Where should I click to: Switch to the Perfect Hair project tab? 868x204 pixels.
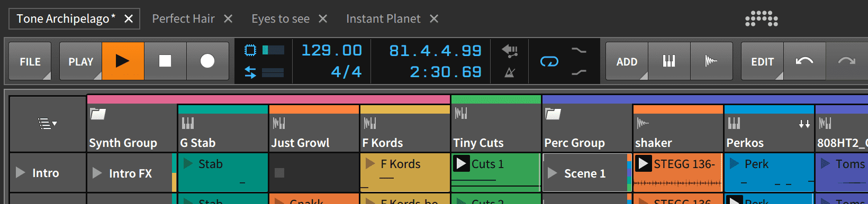(183, 18)
